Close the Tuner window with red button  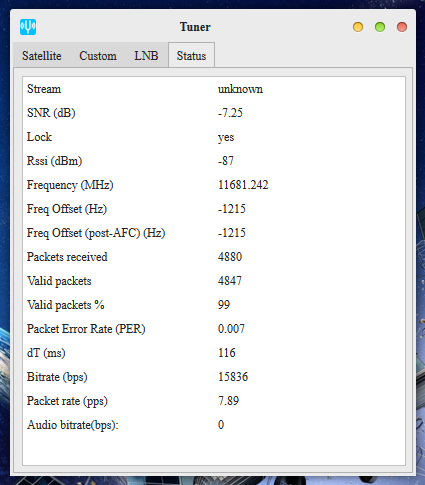402,27
